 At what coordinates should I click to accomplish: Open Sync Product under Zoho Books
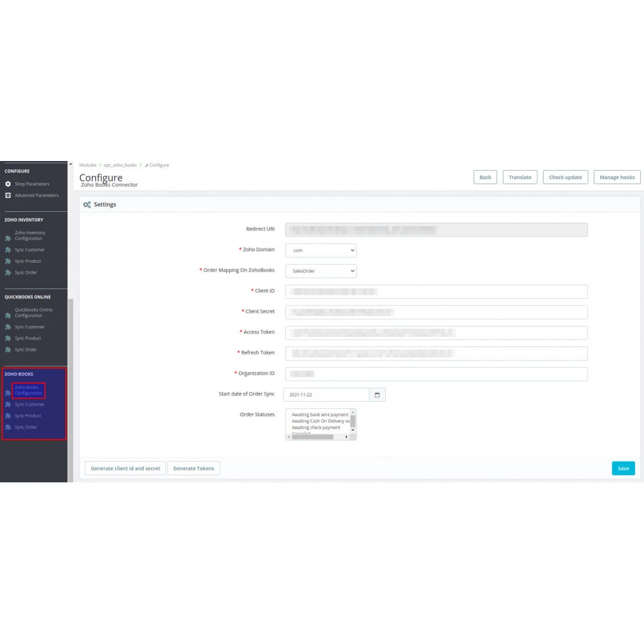point(28,415)
